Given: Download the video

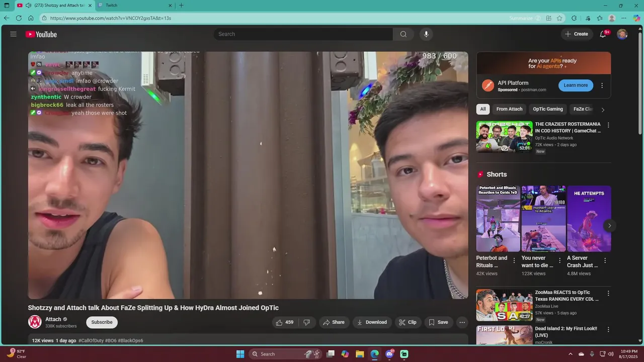Looking at the screenshot, I should (372, 322).
